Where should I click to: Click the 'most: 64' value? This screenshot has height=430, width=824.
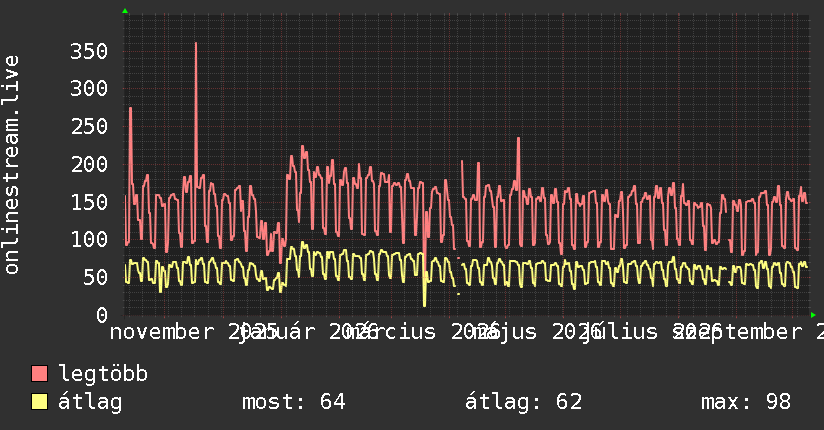pyautogui.click(x=293, y=402)
